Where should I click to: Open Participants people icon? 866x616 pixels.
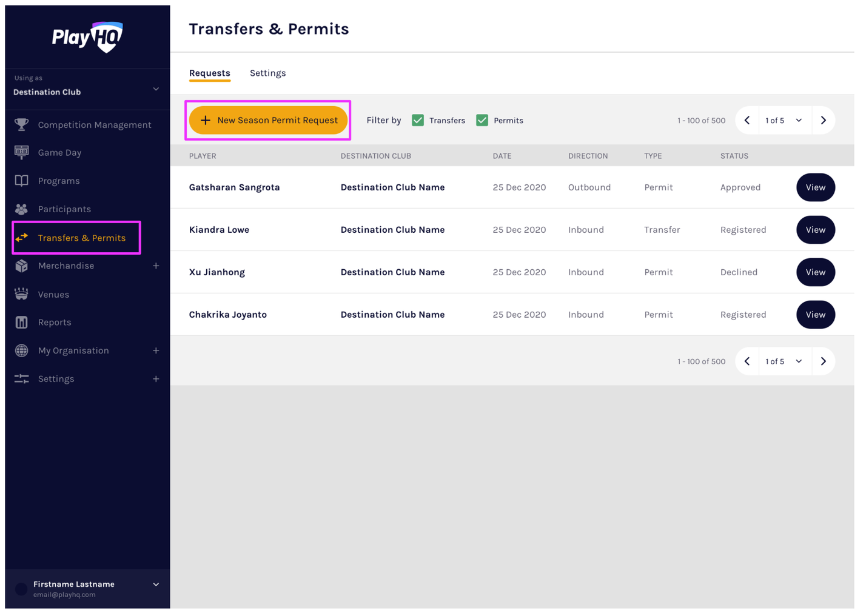tap(22, 209)
